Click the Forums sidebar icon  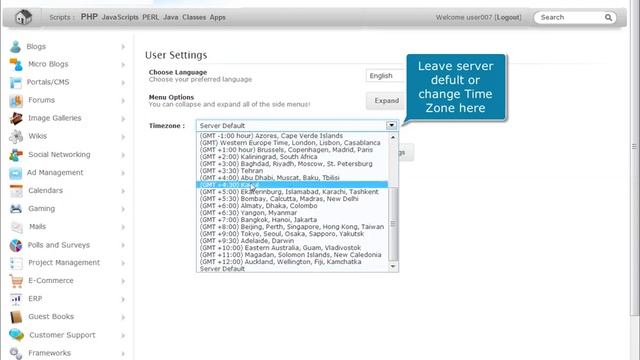pos(16,100)
